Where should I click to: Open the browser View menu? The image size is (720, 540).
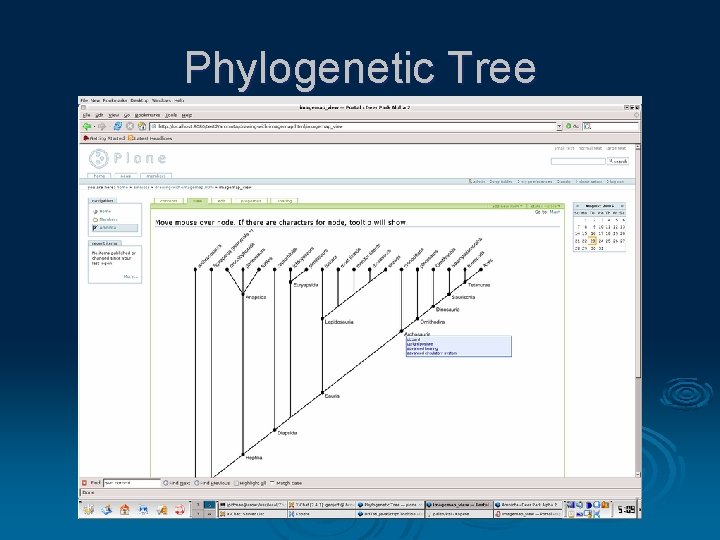(x=114, y=115)
